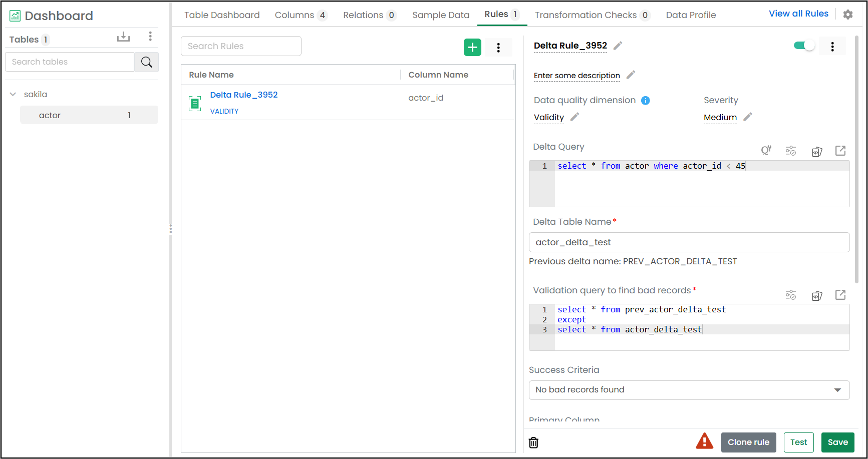Click the search tables magnifier button
Viewport: 868px width, 459px height.
click(146, 62)
